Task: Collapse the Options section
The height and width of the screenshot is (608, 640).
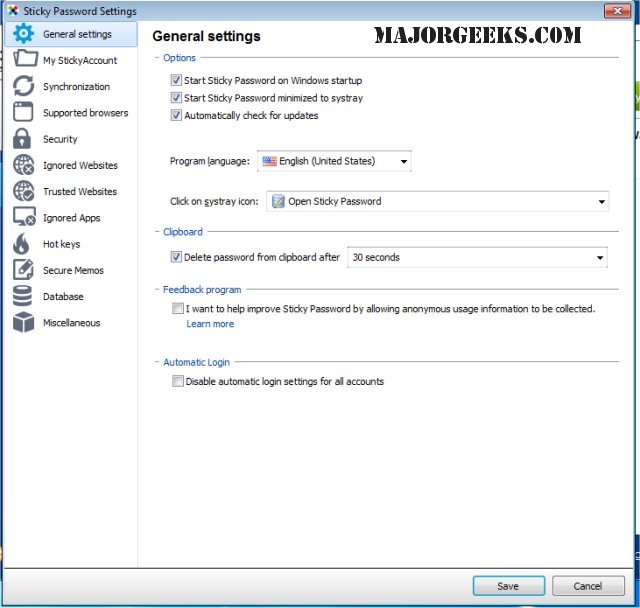Action: point(157,58)
